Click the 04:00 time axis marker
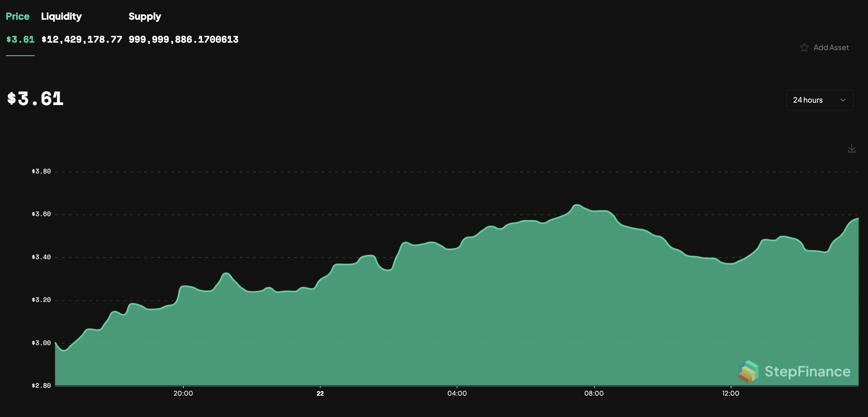Viewport: 868px width, 417px height. [x=457, y=393]
